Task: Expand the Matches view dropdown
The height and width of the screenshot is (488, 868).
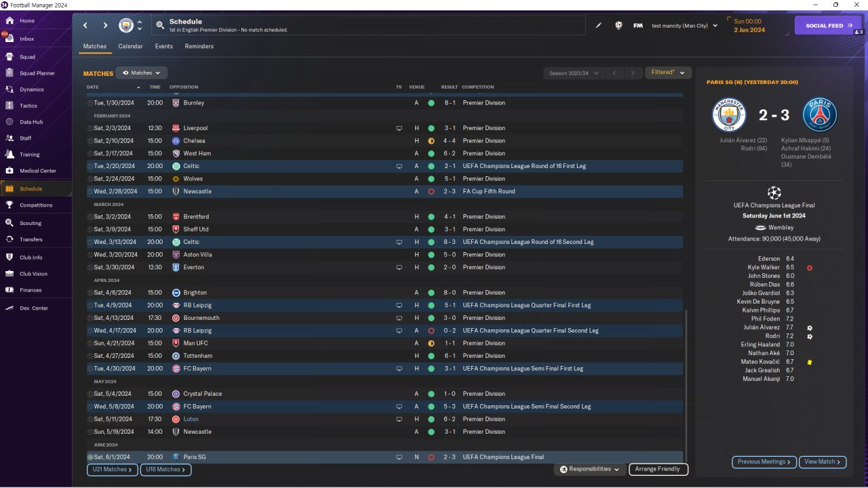Action: 142,73
